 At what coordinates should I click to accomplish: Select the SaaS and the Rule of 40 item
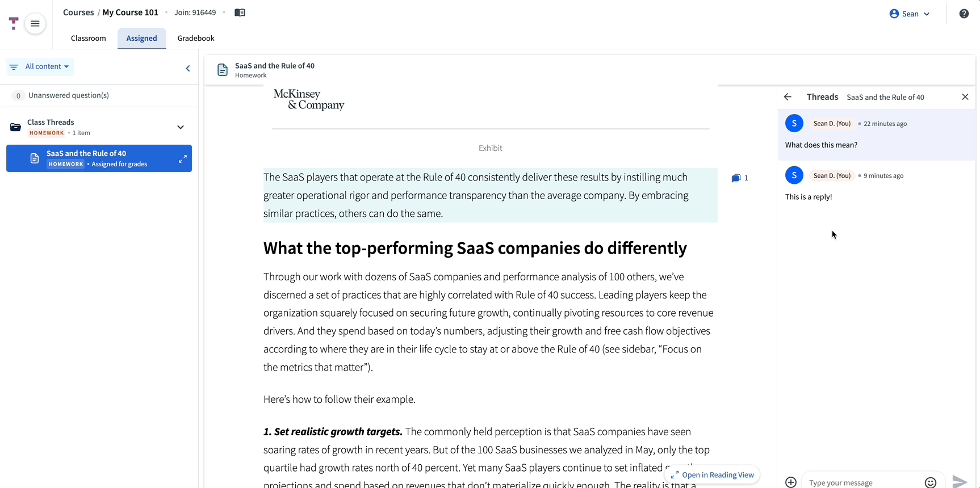pyautogui.click(x=97, y=158)
